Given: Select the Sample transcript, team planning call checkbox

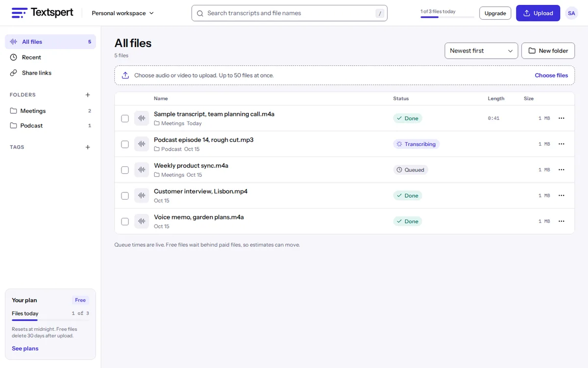Looking at the screenshot, I should pos(125,118).
